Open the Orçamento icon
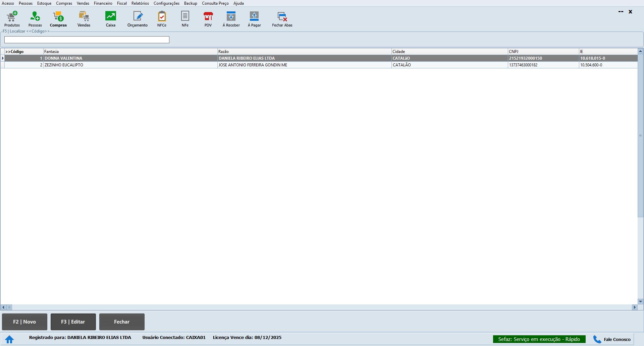The width and height of the screenshot is (644, 346). 138,19
